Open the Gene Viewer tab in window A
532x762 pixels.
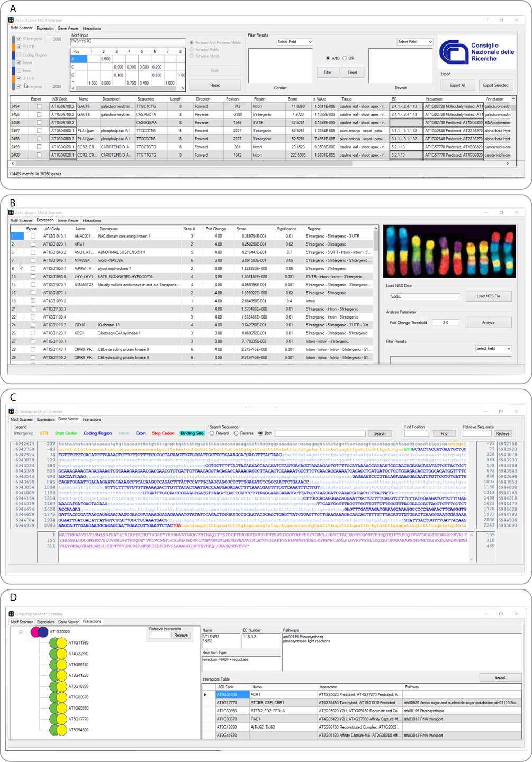click(x=68, y=29)
